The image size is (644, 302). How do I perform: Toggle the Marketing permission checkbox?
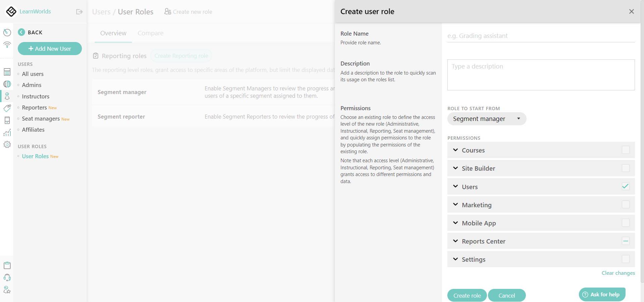pyautogui.click(x=625, y=205)
